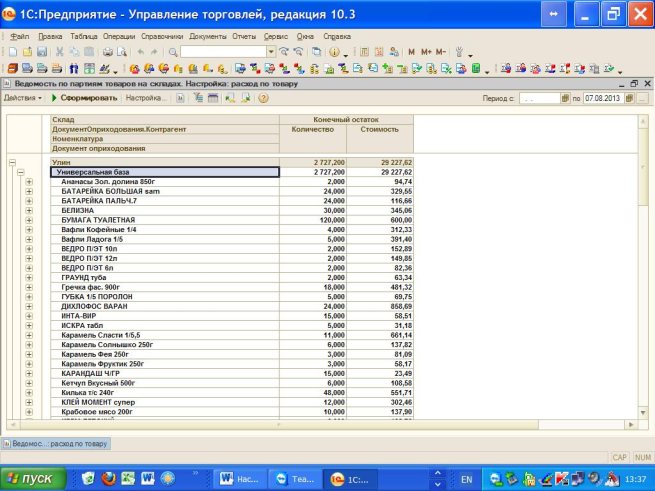Screen dimensions: 655x491
Task: Switch to the Word Нас... taskbar button
Action: point(240,479)
